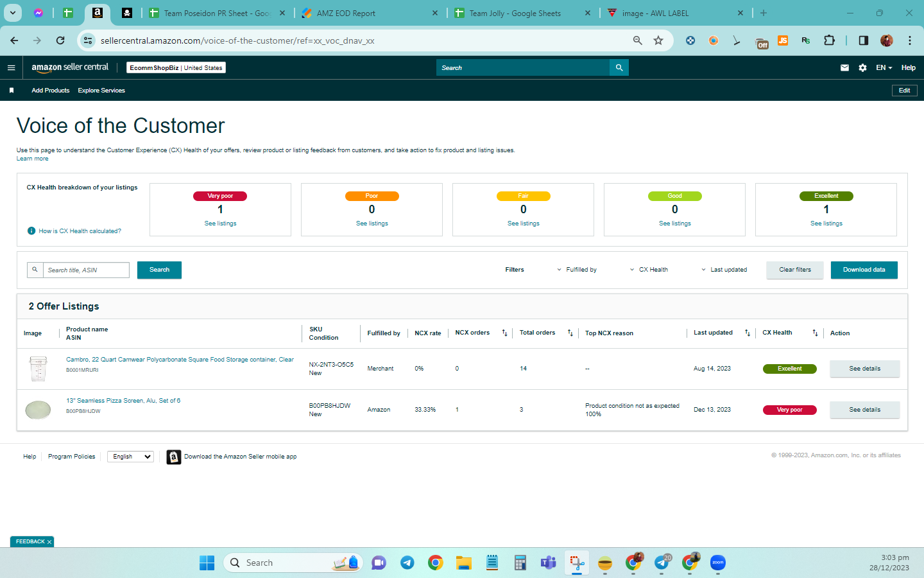Screen dimensions: 924x578
Task: See details for the Cambro food storage container
Action: tap(865, 369)
